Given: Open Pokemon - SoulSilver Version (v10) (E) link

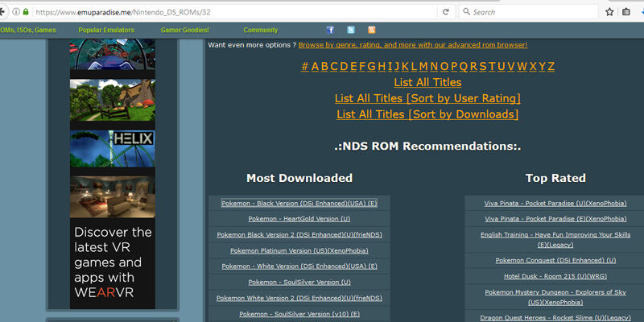Looking at the screenshot, I should [x=299, y=314].
